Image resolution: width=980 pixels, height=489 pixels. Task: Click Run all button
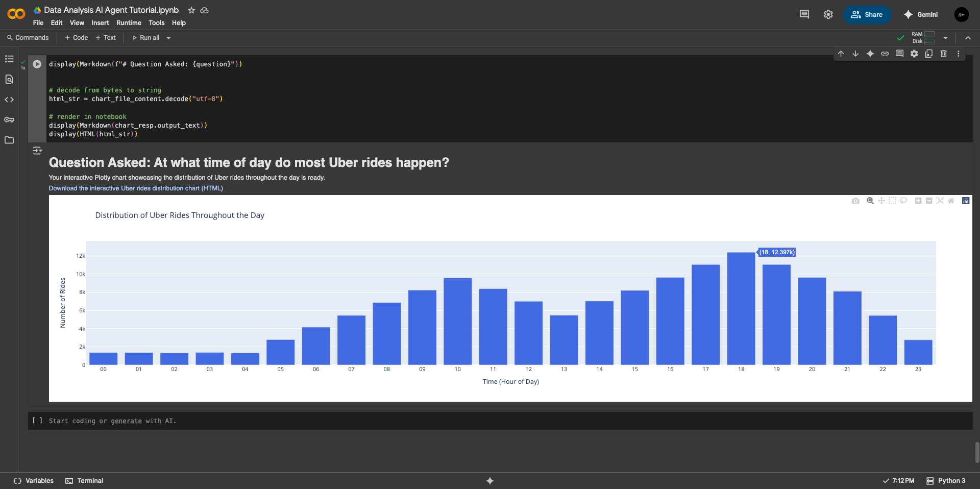coord(146,38)
